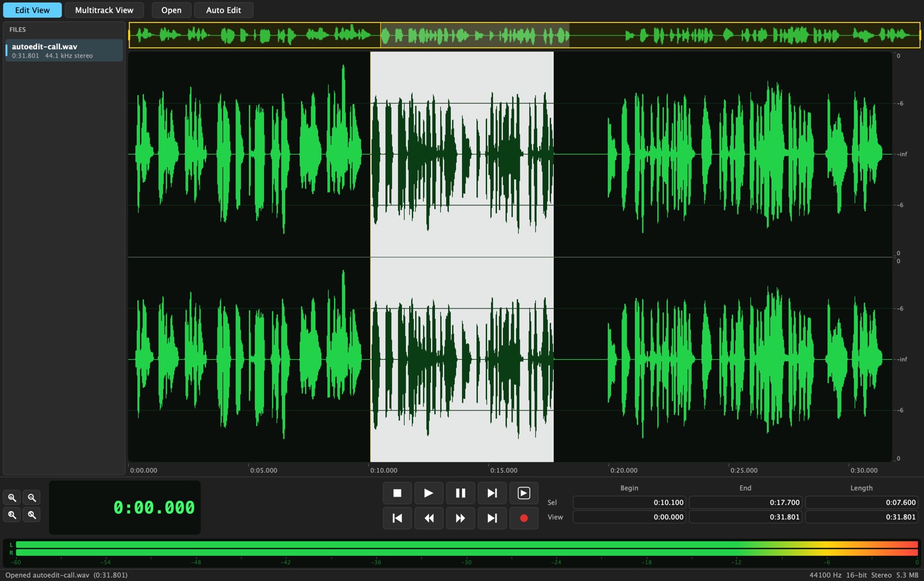Switch to the Edit View tab
This screenshot has width=924, height=581.
click(32, 10)
